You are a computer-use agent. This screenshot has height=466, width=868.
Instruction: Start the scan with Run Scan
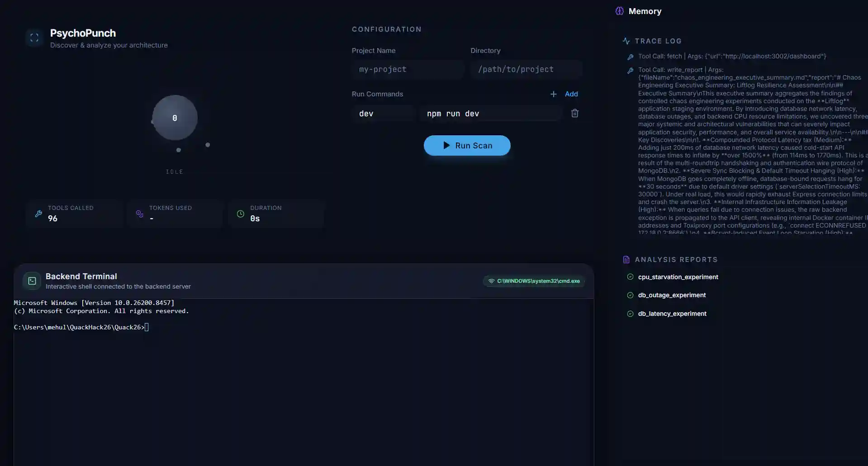pyautogui.click(x=467, y=145)
